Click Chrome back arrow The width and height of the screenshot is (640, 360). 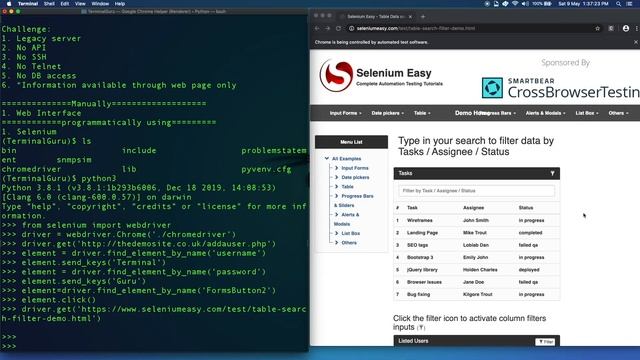click(x=317, y=29)
